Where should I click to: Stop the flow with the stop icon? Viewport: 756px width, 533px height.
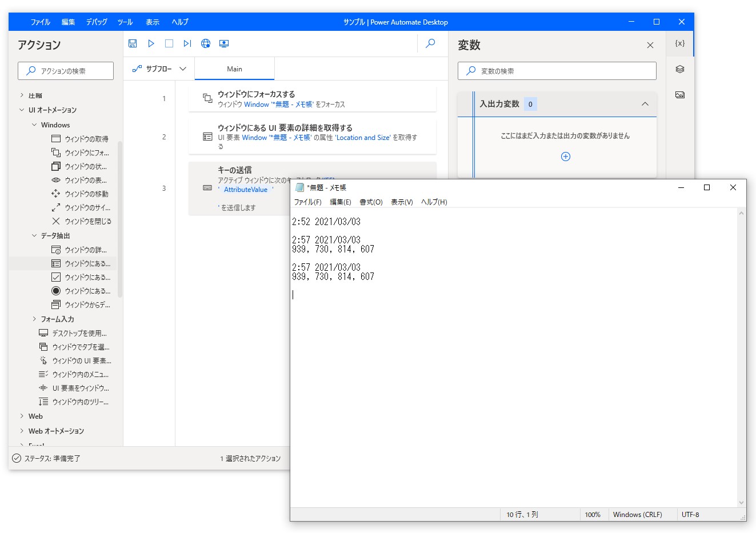point(169,43)
